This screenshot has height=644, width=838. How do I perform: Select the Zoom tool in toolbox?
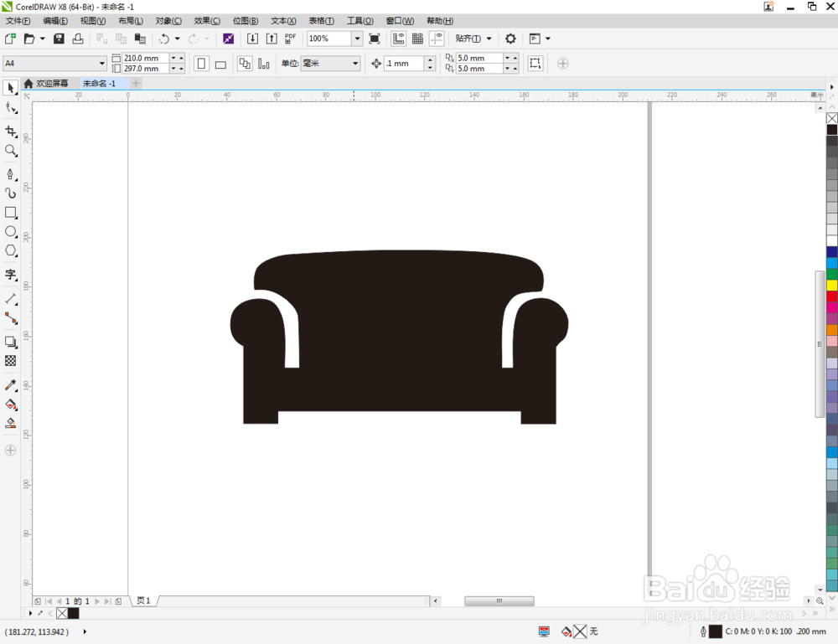pyautogui.click(x=10, y=151)
